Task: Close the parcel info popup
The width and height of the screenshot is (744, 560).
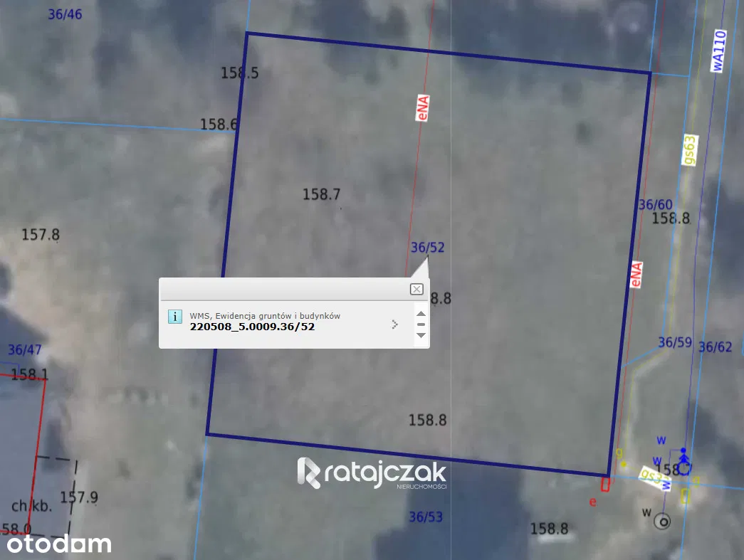Action: tap(416, 289)
